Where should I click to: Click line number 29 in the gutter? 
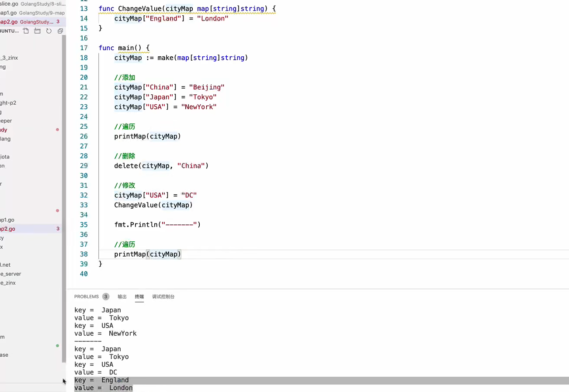coord(83,166)
